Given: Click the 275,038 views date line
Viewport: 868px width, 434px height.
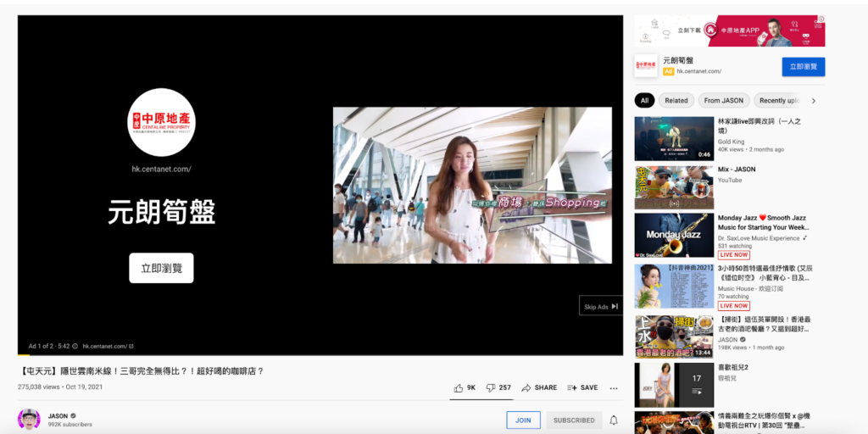Looking at the screenshot, I should 60,387.
